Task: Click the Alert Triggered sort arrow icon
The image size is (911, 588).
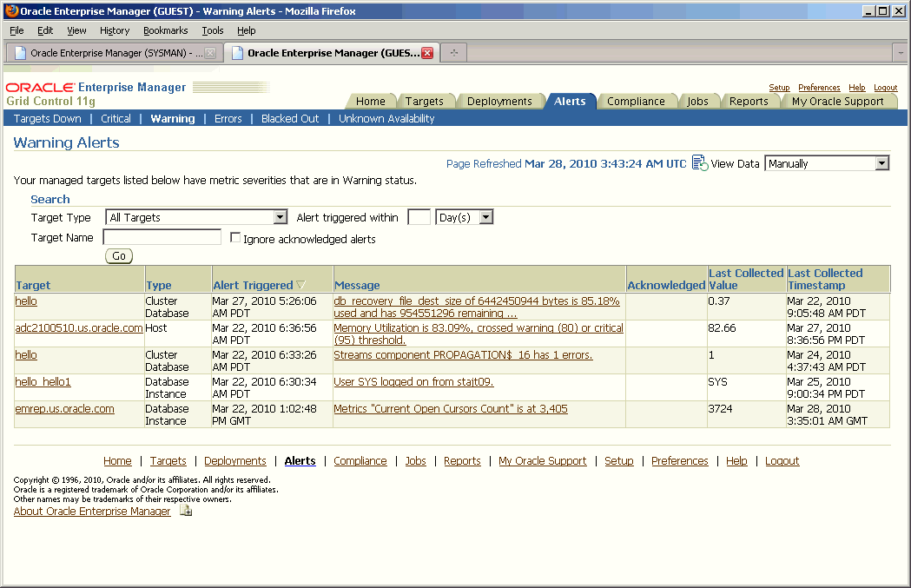Action: [x=300, y=285]
